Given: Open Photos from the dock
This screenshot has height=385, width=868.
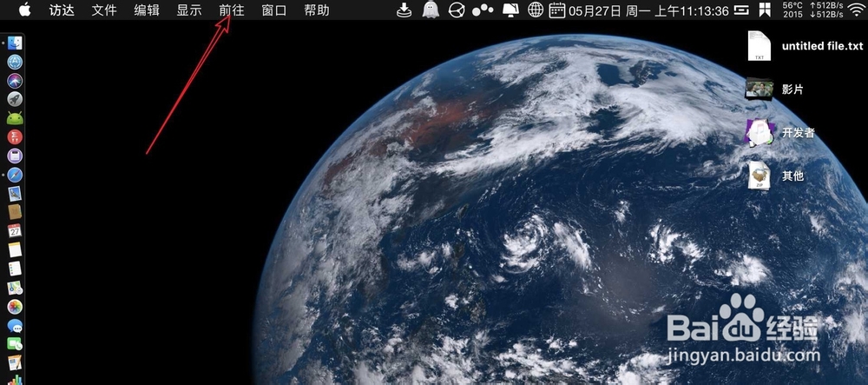Looking at the screenshot, I should click(x=15, y=306).
